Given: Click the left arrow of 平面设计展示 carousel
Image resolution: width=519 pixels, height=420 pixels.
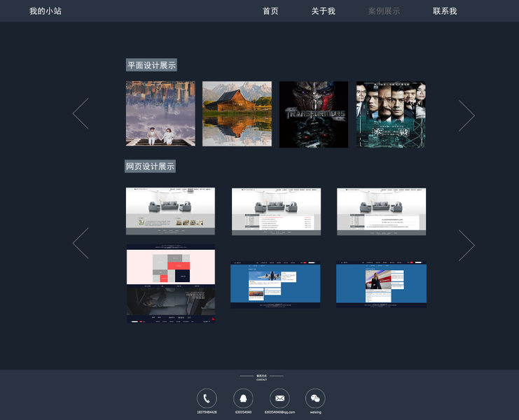Looking at the screenshot, I should tap(81, 113).
